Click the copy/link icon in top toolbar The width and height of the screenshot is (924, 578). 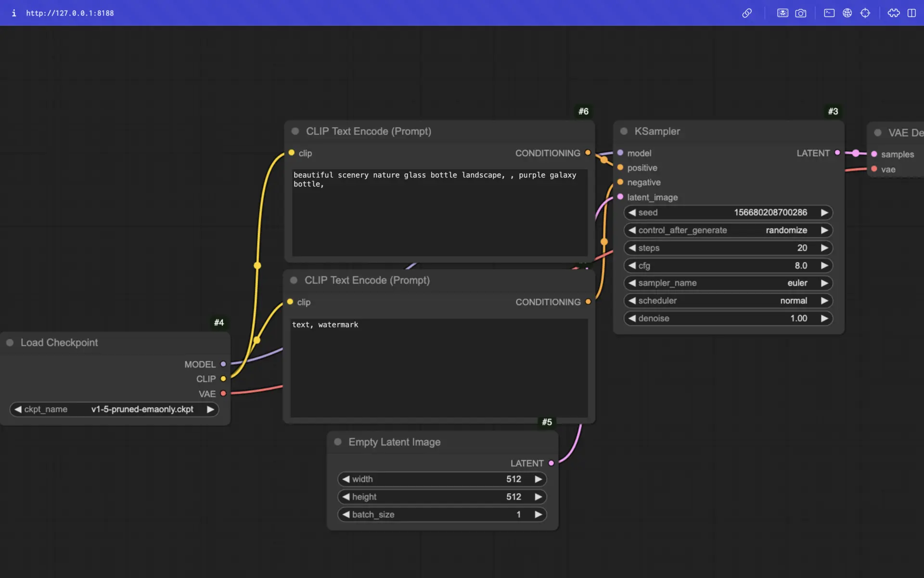[747, 13]
